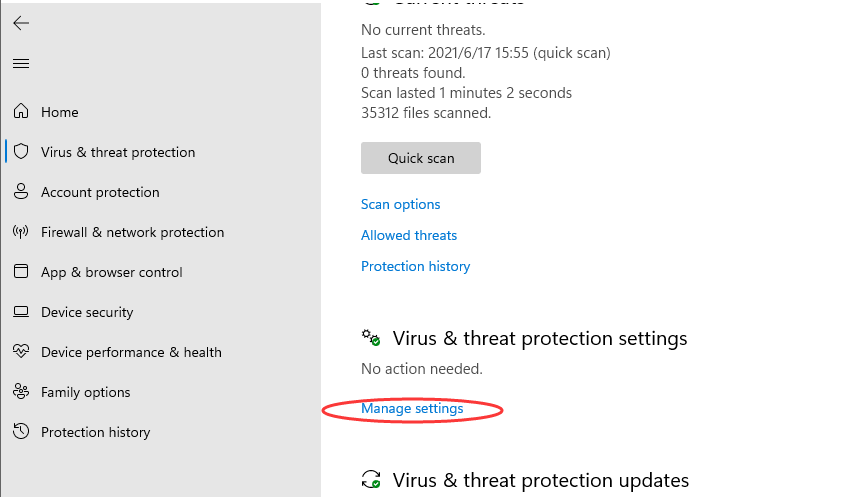Image resolution: width=861 pixels, height=497 pixels.
Task: Click the Device security laptop icon
Action: 21,312
